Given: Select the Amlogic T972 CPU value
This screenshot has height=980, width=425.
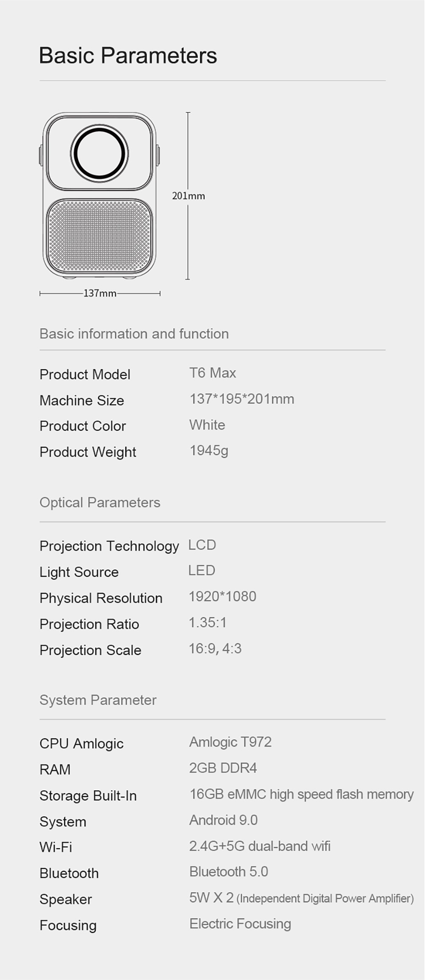Looking at the screenshot, I should (x=230, y=742).
